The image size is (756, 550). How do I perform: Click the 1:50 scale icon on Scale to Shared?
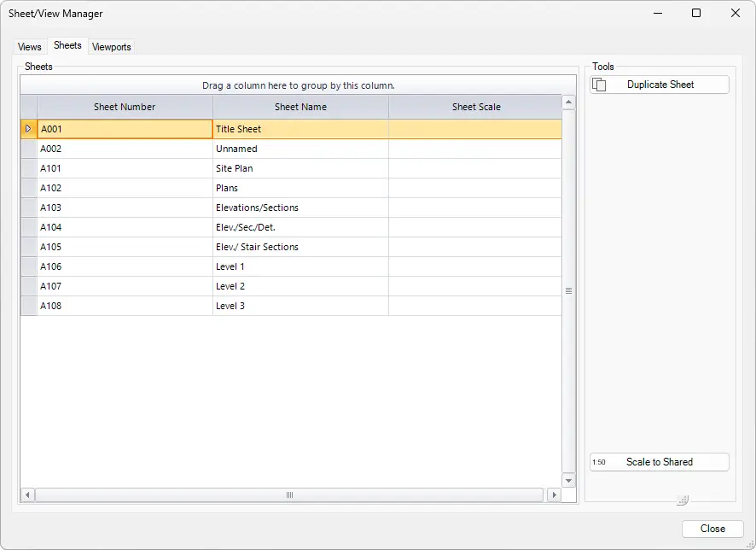coord(600,462)
